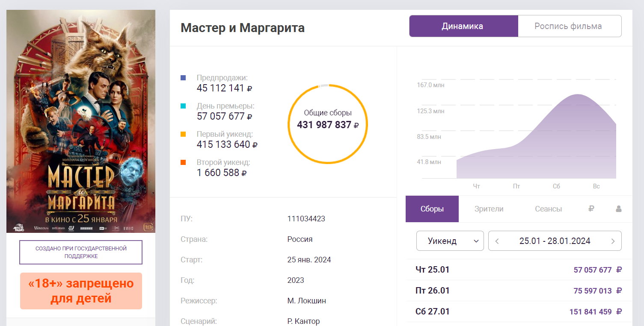This screenshot has height=326, width=644.
Task: Click the Чт 25.01 row
Action: pyautogui.click(x=519, y=270)
